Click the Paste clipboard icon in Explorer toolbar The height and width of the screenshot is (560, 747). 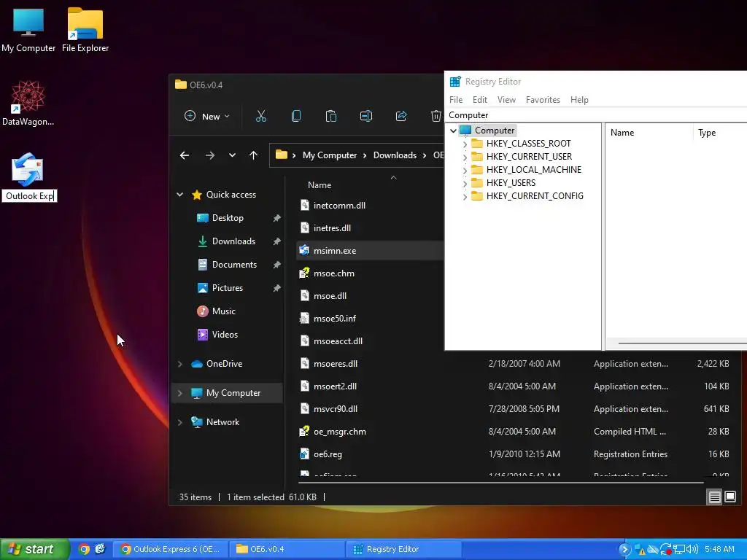pos(330,116)
